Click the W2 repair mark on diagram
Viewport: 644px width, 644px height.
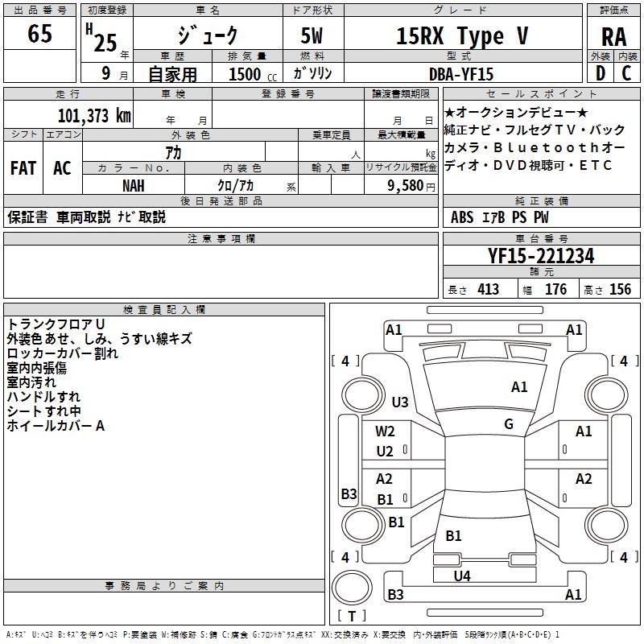click(385, 431)
